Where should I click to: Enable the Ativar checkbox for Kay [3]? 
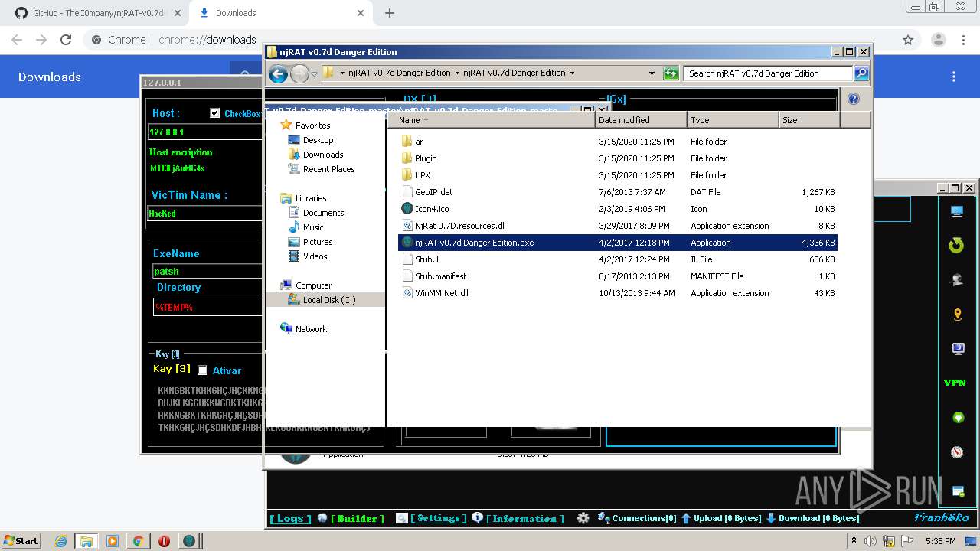tap(203, 370)
